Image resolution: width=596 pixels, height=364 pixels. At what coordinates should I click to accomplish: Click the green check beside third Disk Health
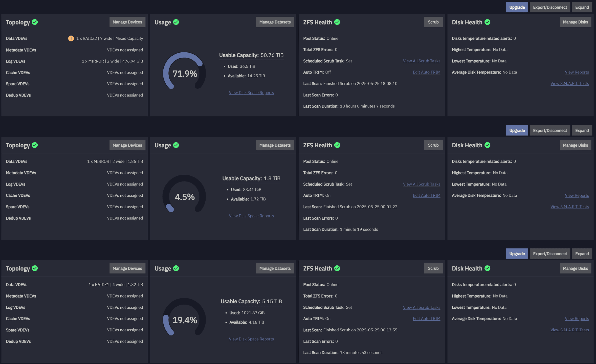click(488, 268)
